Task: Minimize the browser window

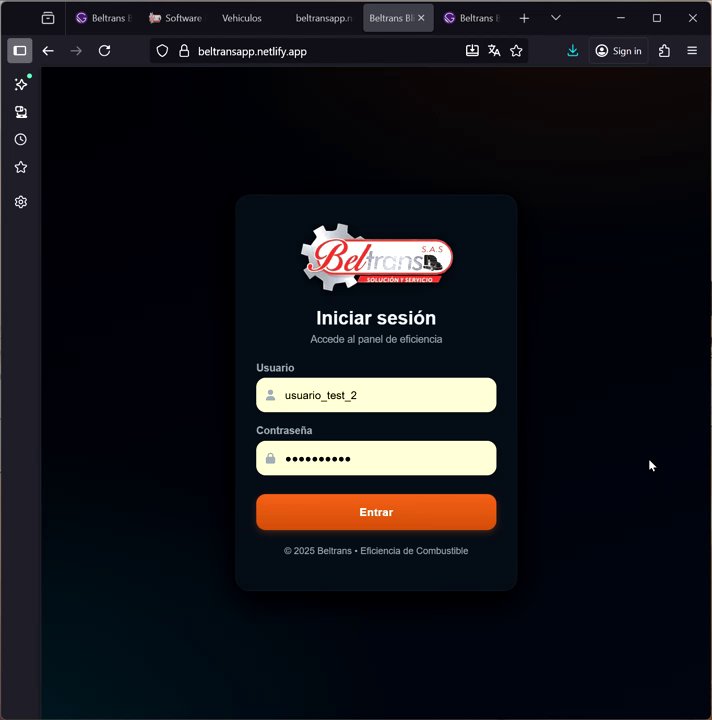Action: tap(621, 18)
